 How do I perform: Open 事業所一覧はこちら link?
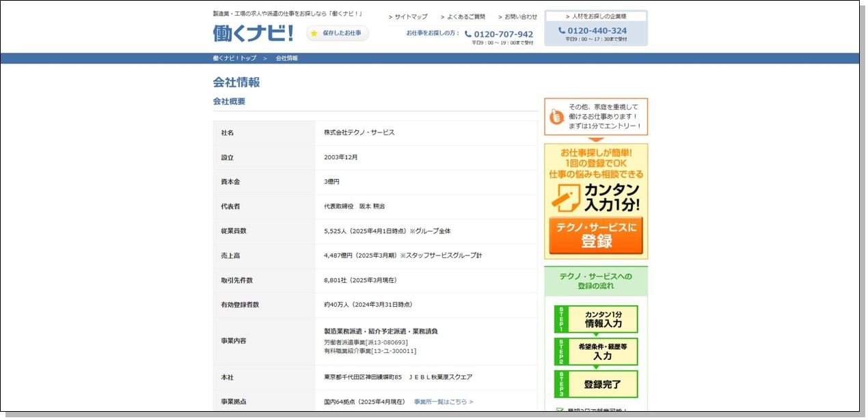444,402
